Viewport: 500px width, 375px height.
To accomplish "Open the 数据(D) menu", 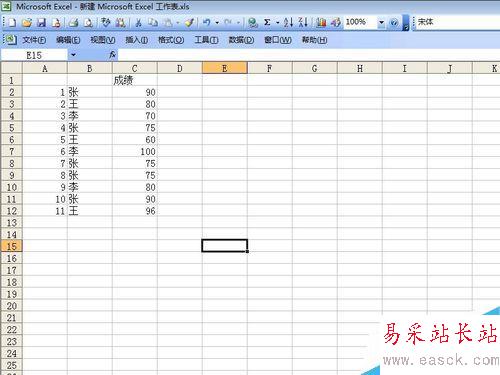I will click(x=241, y=40).
